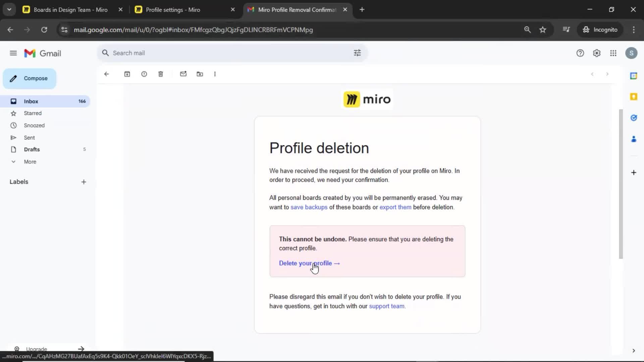
Task: Go back to inbox arrow
Action: (106, 74)
